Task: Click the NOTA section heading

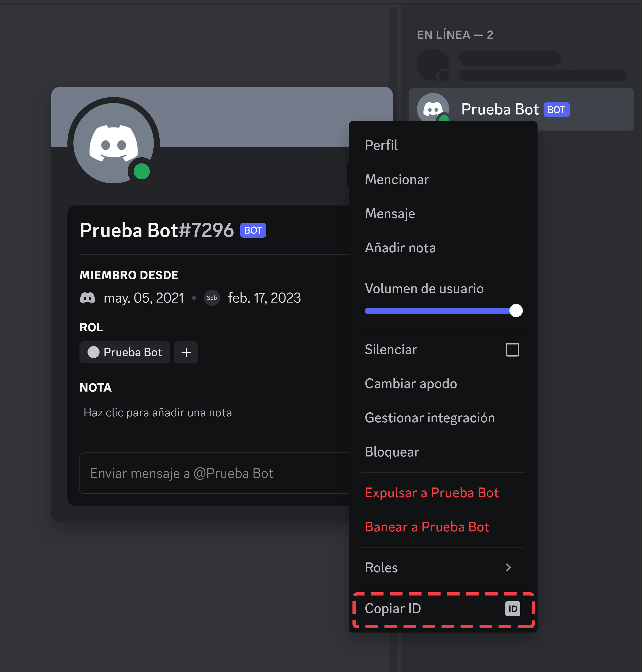Action: 96,388
